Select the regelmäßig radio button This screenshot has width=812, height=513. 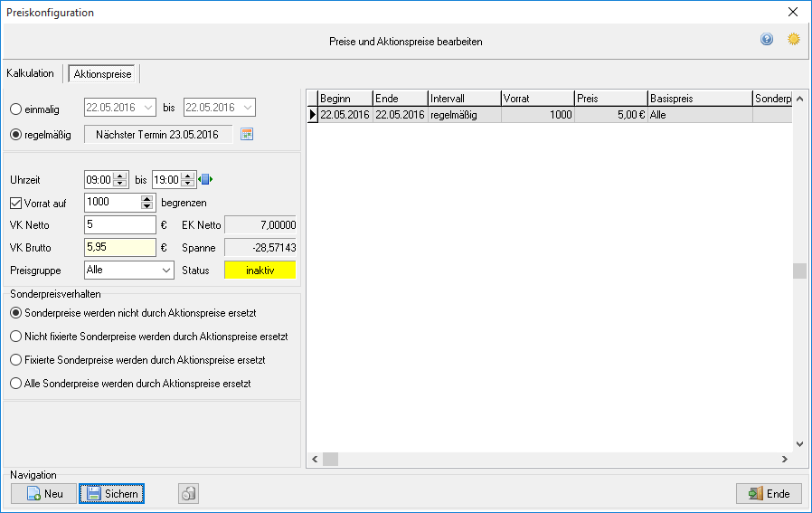16,135
